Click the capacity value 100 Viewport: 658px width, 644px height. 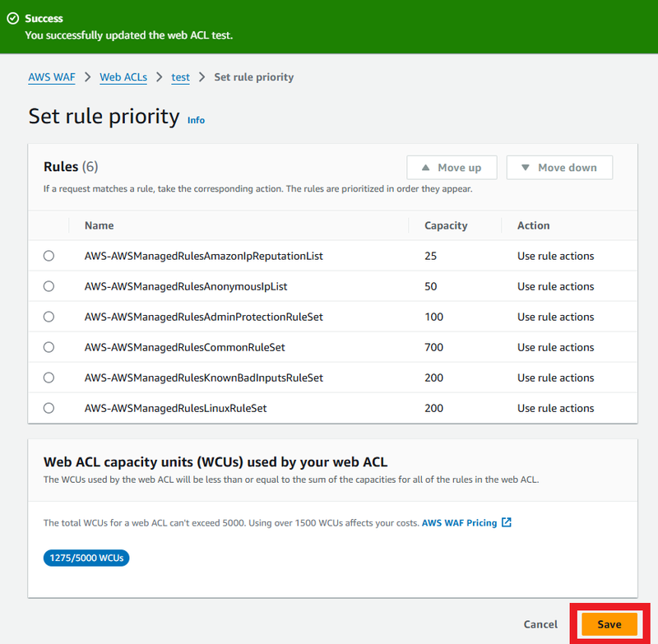(x=434, y=317)
